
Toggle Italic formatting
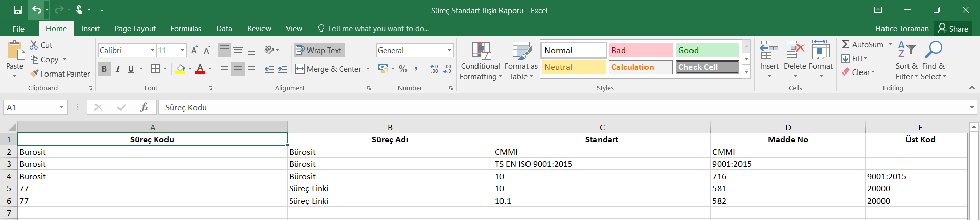118,69
